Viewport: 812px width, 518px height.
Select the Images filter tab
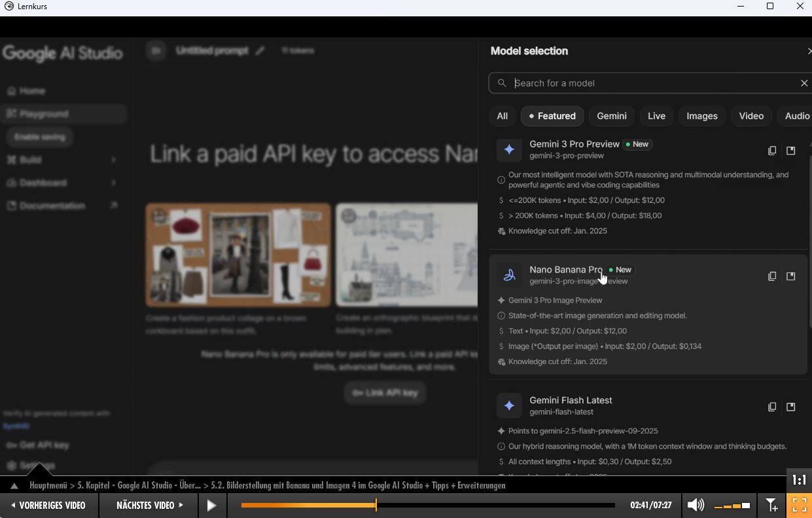tap(701, 116)
